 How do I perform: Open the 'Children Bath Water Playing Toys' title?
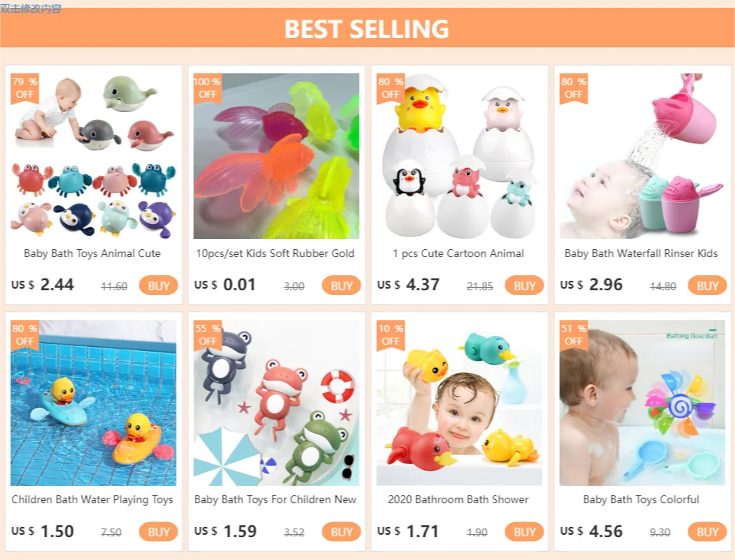[x=92, y=499]
